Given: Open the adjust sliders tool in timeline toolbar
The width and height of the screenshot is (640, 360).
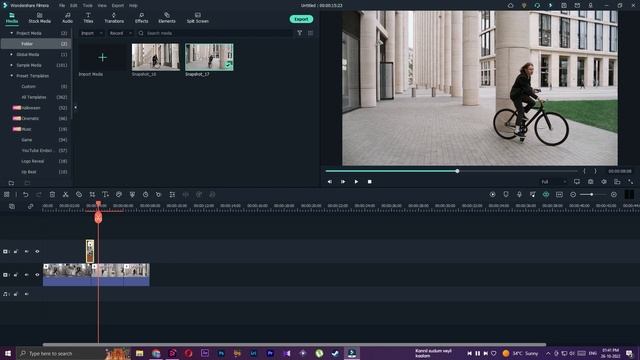Looking at the screenshot, I should [x=172, y=195].
